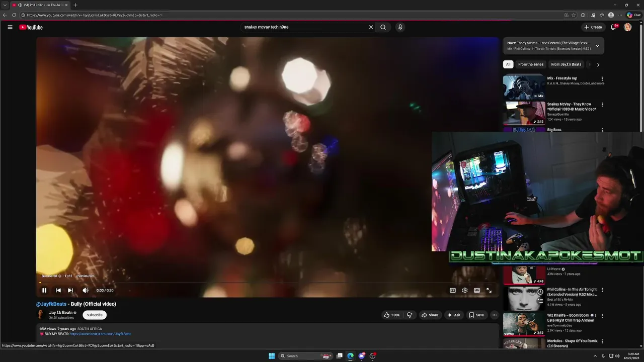This screenshot has height=362, width=644.
Task: Open browser settings and more menu
Action: [620, 15]
